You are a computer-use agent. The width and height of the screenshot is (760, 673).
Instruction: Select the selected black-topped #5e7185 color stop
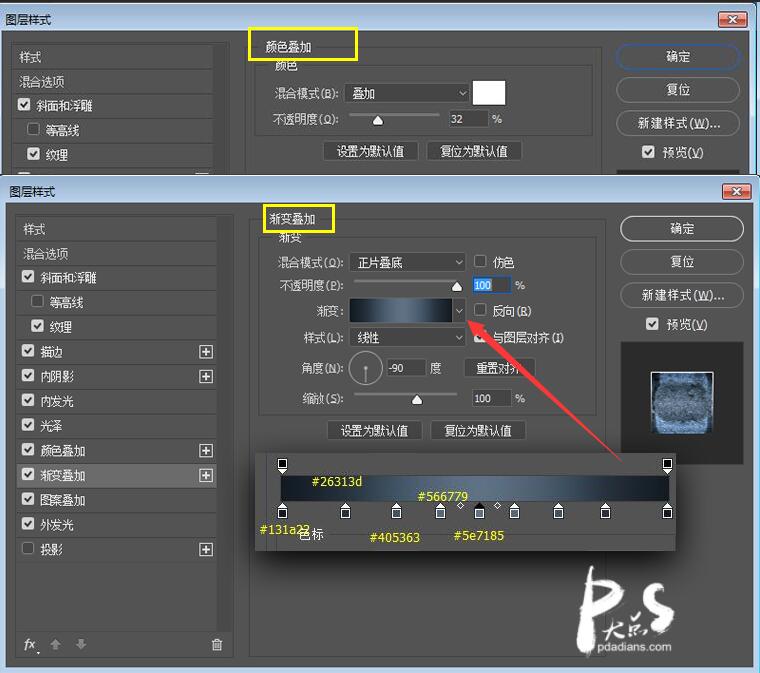[479, 511]
